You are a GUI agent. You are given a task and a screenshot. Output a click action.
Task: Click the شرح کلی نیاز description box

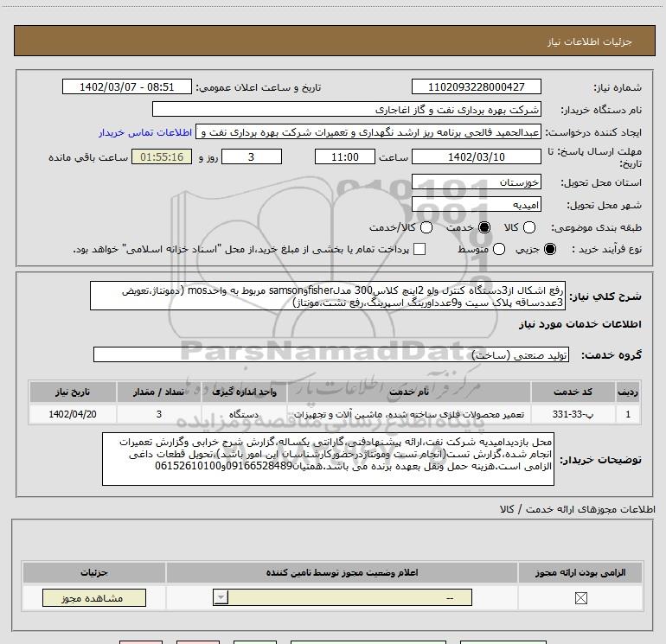328,296
